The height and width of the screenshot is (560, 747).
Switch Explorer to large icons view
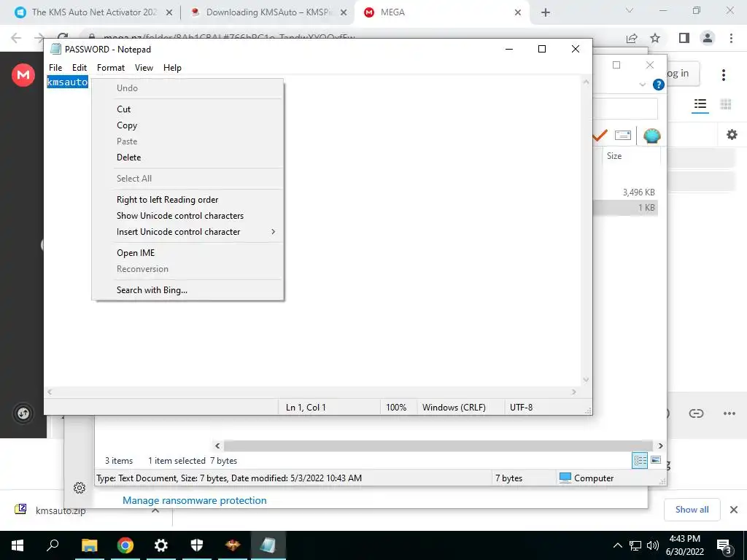[656, 460]
